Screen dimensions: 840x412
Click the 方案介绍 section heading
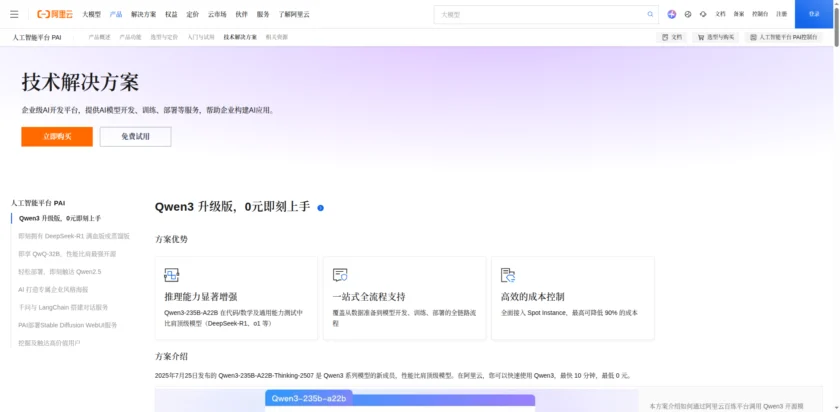tap(171, 356)
